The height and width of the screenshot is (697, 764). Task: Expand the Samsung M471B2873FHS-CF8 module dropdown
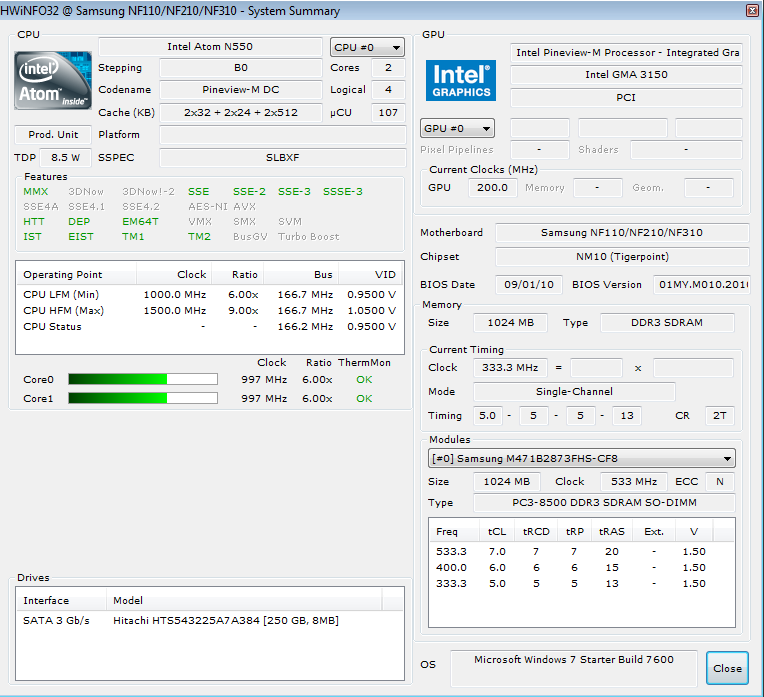581,458
